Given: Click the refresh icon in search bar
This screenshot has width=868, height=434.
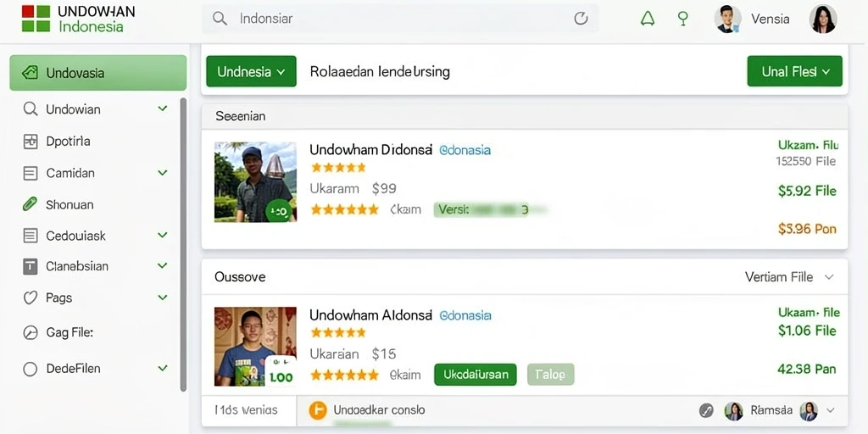Looking at the screenshot, I should (x=581, y=19).
